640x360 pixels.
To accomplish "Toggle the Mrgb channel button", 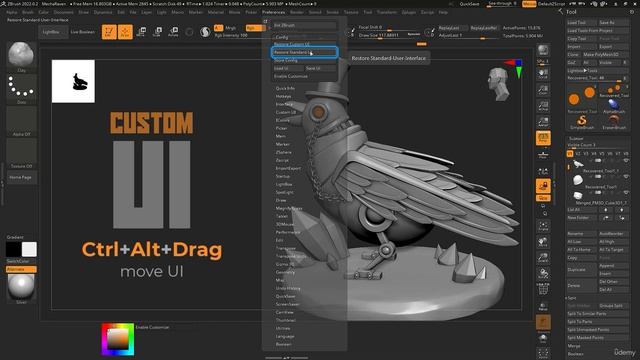I will pos(231,28).
